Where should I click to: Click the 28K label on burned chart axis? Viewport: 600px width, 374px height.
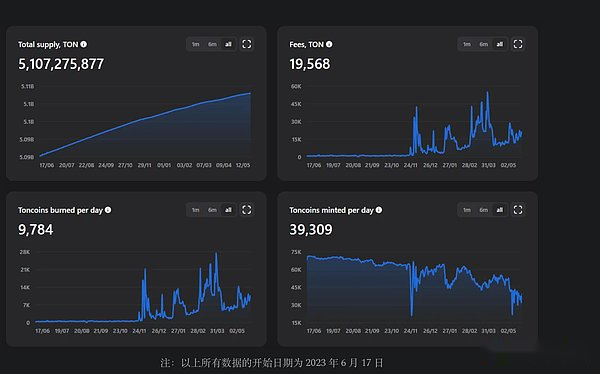(x=25, y=252)
